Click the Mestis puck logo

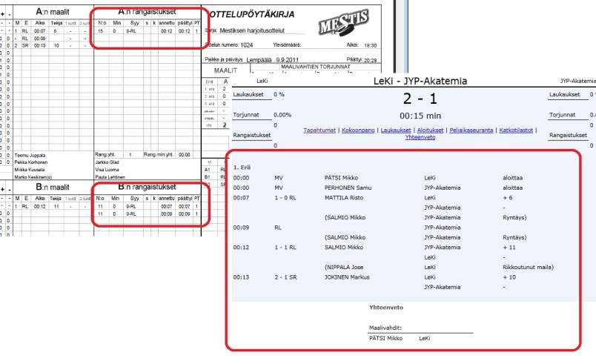click(344, 23)
